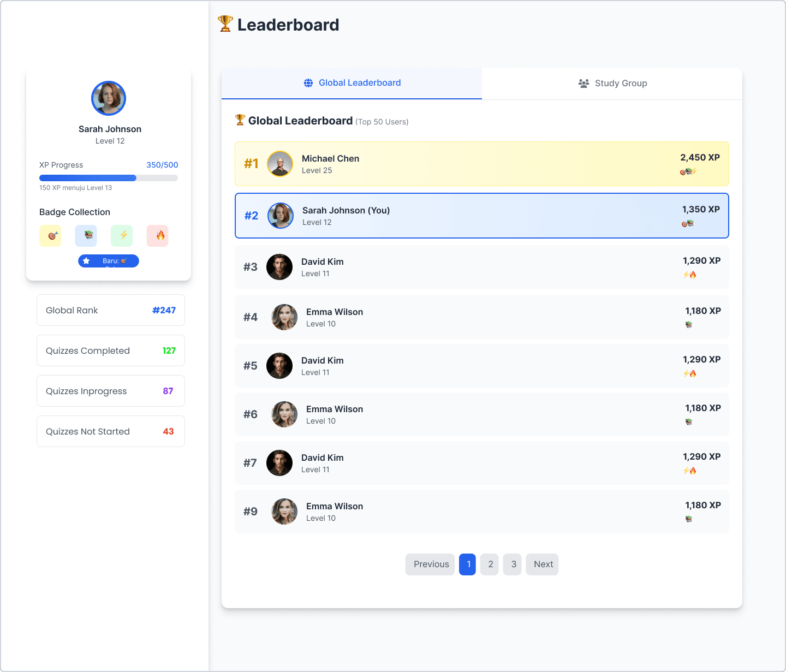Screen dimensions: 786x672
Task: Click the globe icon in the Global Leaderboard tab
Action: [x=308, y=83]
